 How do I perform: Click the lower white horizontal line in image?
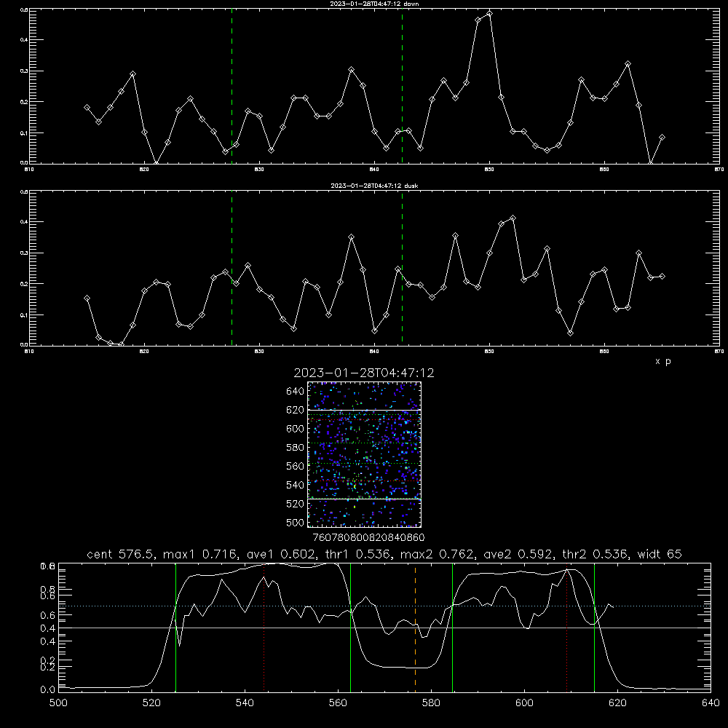[365, 499]
